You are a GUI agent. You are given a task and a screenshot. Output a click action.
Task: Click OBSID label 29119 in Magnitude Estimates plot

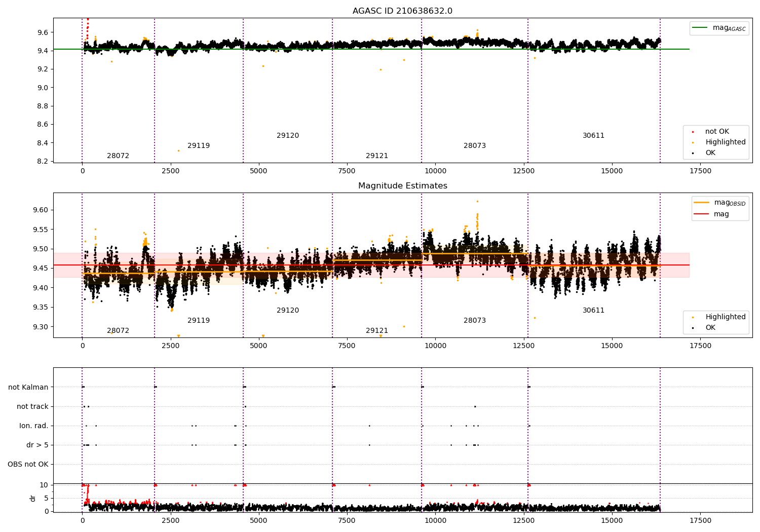click(x=199, y=321)
